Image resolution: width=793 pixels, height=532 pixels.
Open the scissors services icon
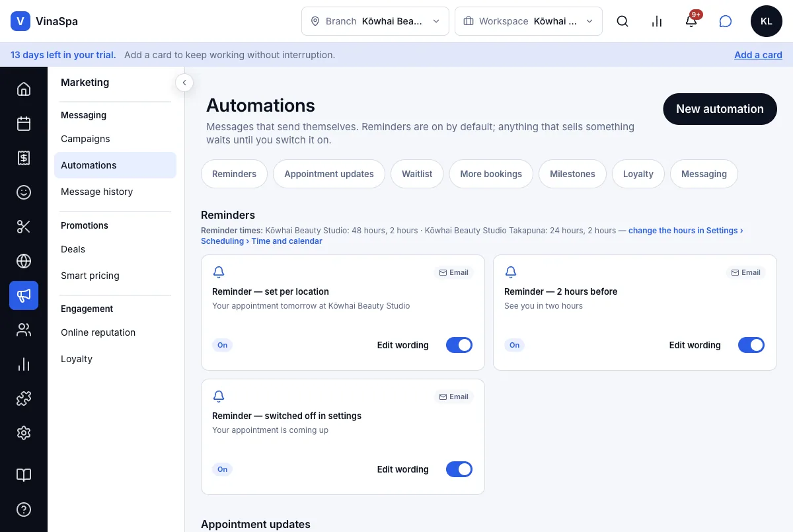click(x=24, y=227)
